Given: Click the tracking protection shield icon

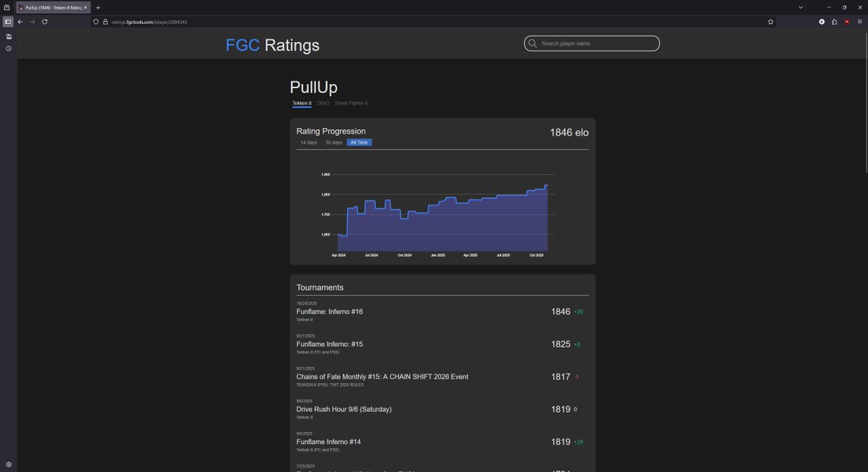Looking at the screenshot, I should tap(95, 22).
